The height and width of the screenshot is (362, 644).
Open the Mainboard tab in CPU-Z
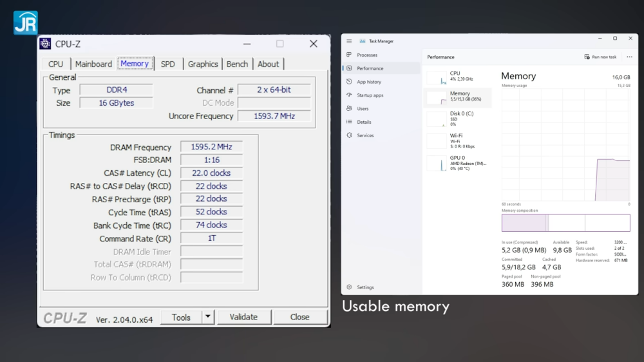click(93, 64)
